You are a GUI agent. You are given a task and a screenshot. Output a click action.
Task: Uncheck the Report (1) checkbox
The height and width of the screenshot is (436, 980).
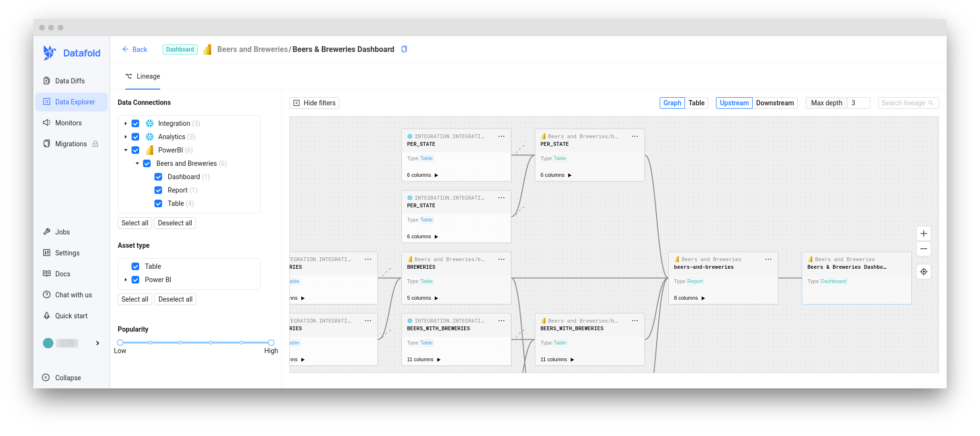pos(158,190)
